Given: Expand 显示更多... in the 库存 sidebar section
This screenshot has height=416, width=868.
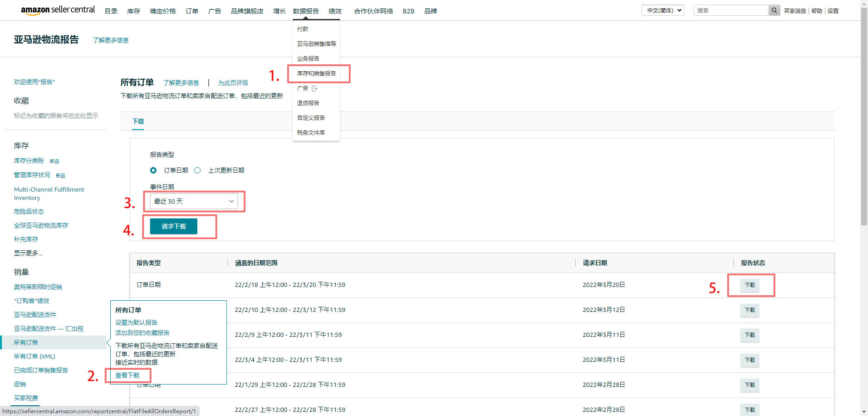Looking at the screenshot, I should point(28,253).
